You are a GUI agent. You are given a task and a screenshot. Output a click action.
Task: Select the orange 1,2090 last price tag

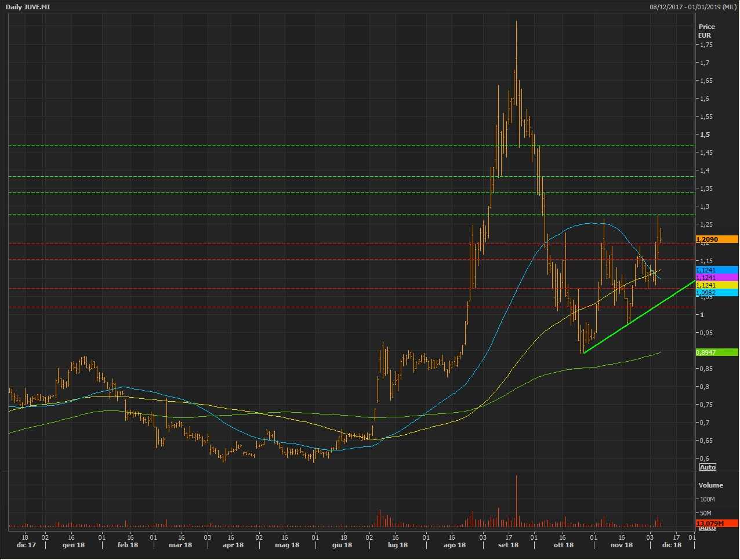(717, 239)
